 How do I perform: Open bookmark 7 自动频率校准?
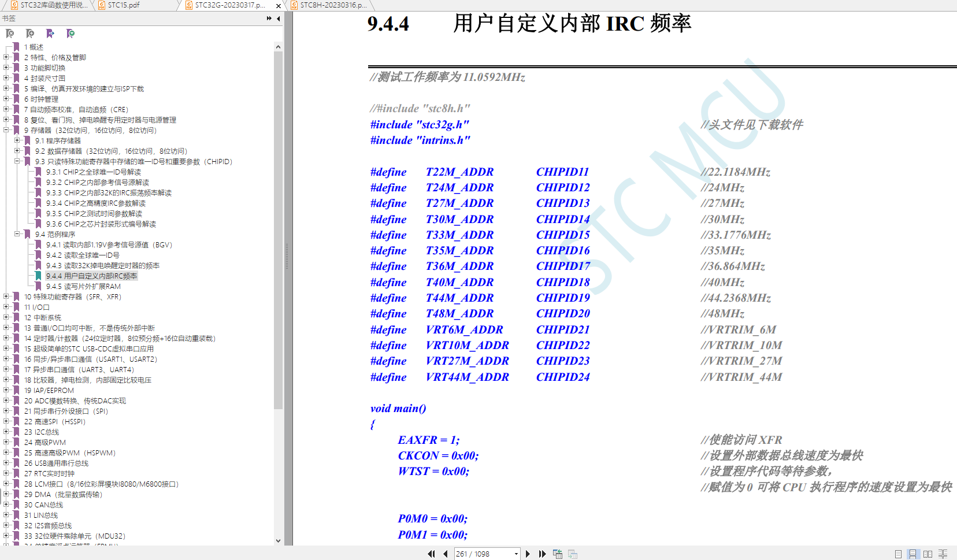click(x=76, y=109)
